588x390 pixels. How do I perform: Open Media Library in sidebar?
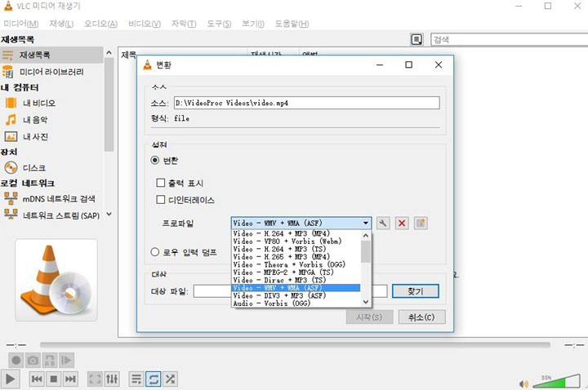click(51, 72)
